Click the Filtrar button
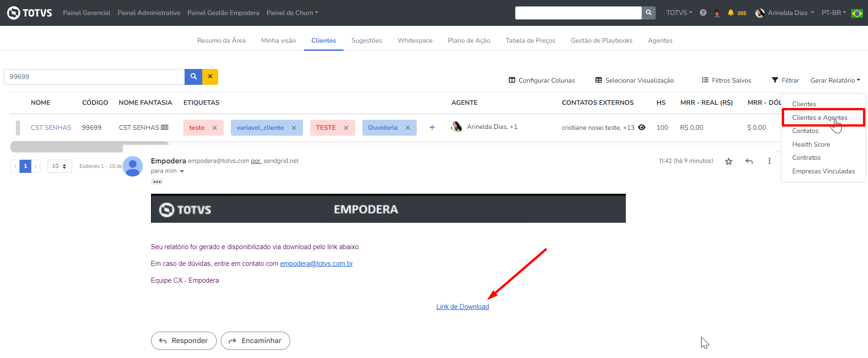 (785, 80)
